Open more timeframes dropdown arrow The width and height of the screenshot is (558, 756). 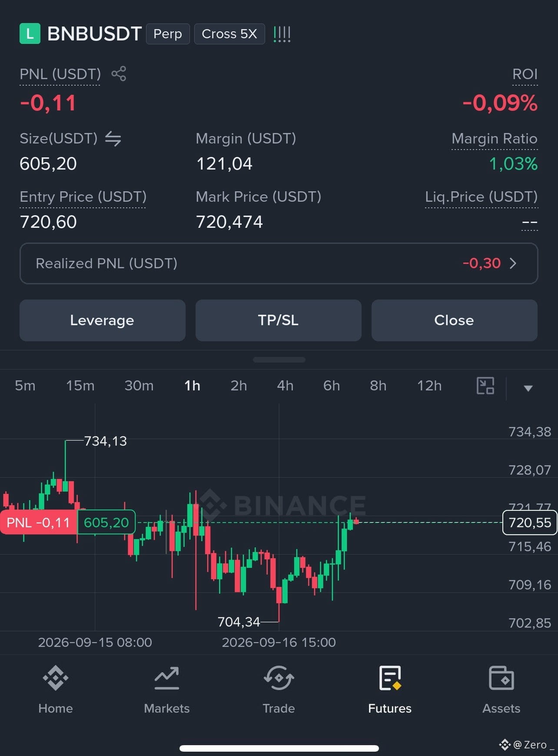click(528, 388)
